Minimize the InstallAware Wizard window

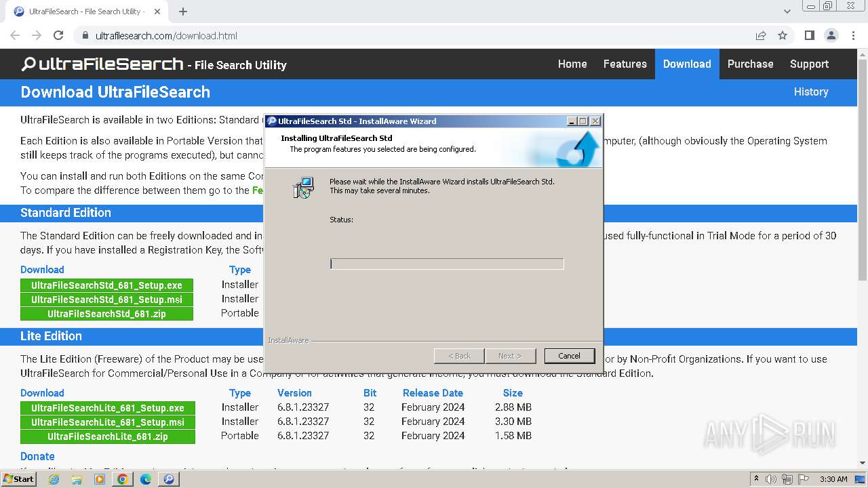click(x=572, y=121)
